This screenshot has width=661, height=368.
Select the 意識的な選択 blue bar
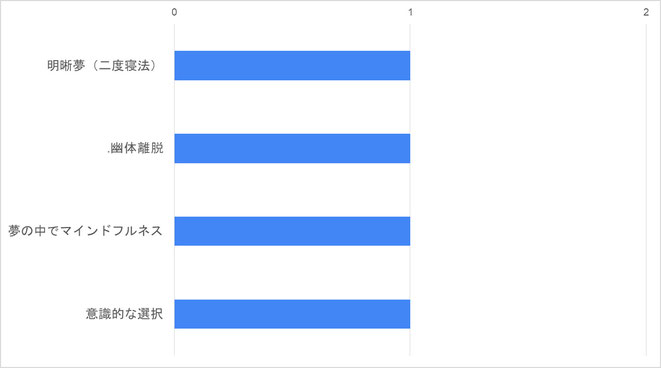coord(292,314)
